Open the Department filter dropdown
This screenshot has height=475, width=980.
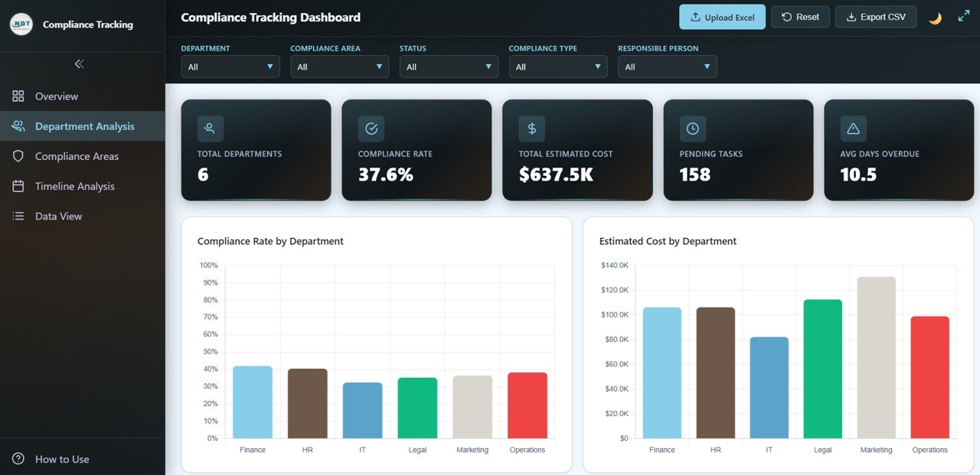click(x=230, y=67)
